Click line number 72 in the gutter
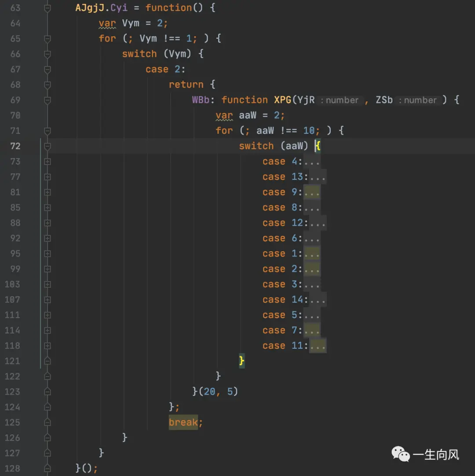The width and height of the screenshot is (475, 476). point(15,146)
